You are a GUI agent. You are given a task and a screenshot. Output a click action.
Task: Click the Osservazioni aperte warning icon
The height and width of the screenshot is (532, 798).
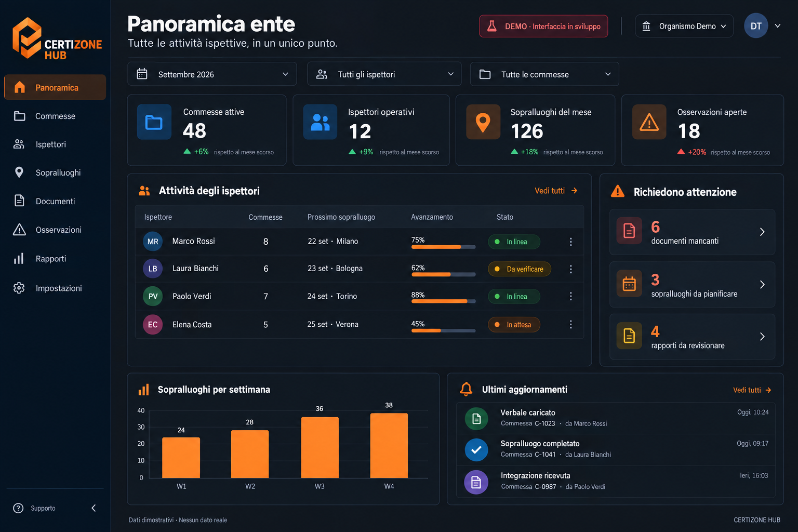coord(649,122)
